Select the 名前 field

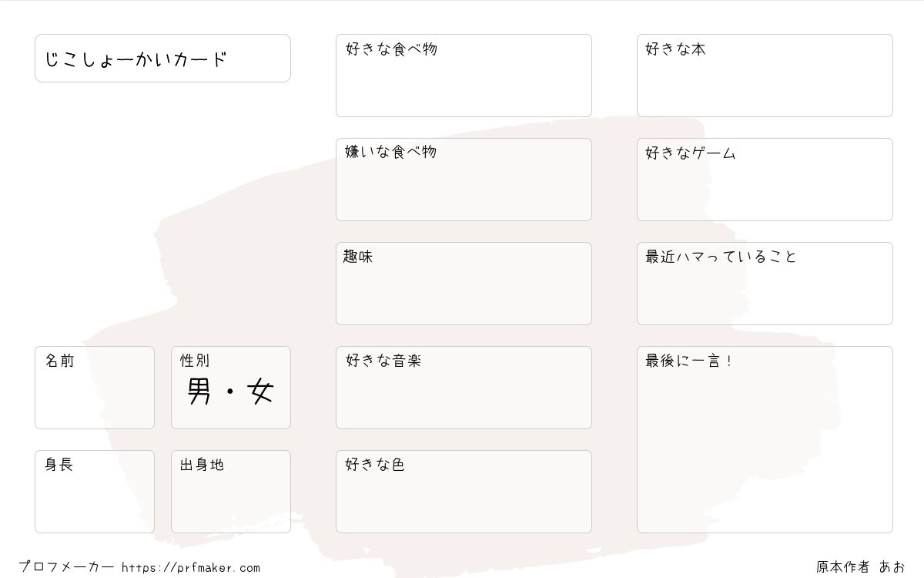click(95, 388)
